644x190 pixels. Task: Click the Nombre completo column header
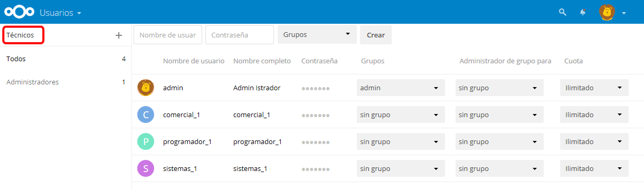[262, 61]
